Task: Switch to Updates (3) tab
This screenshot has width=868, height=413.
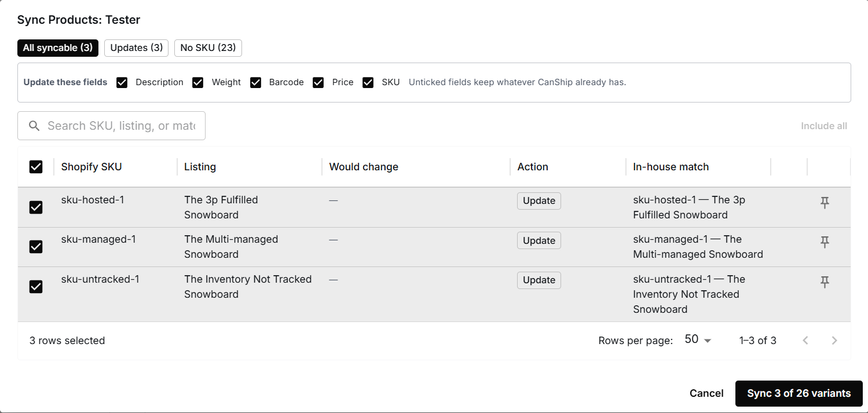Action: pyautogui.click(x=136, y=47)
